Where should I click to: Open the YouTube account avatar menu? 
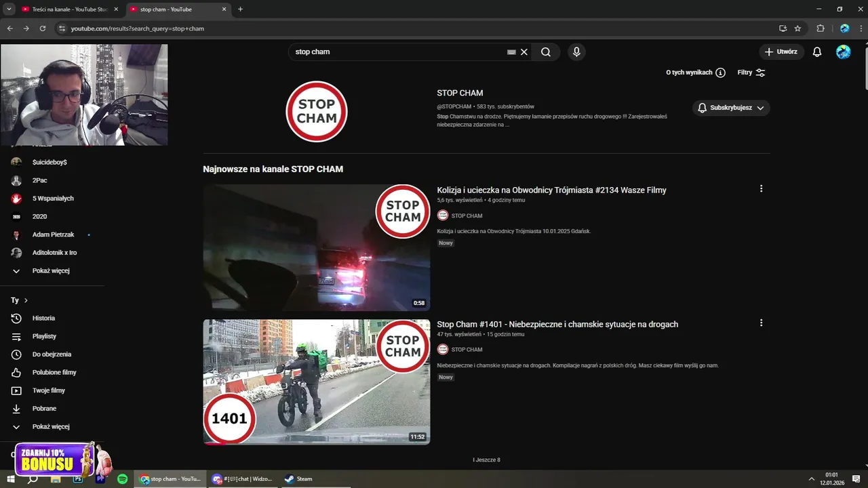[843, 52]
